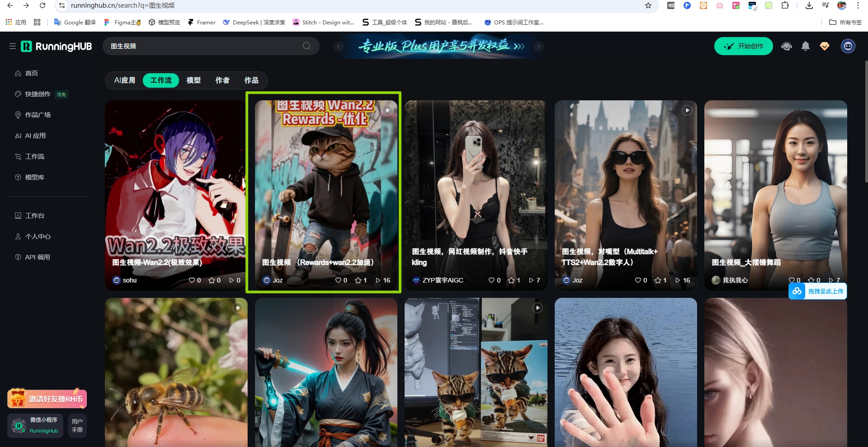Open the Chrome apps 应用 shortcut
The image size is (868, 447).
16,22
